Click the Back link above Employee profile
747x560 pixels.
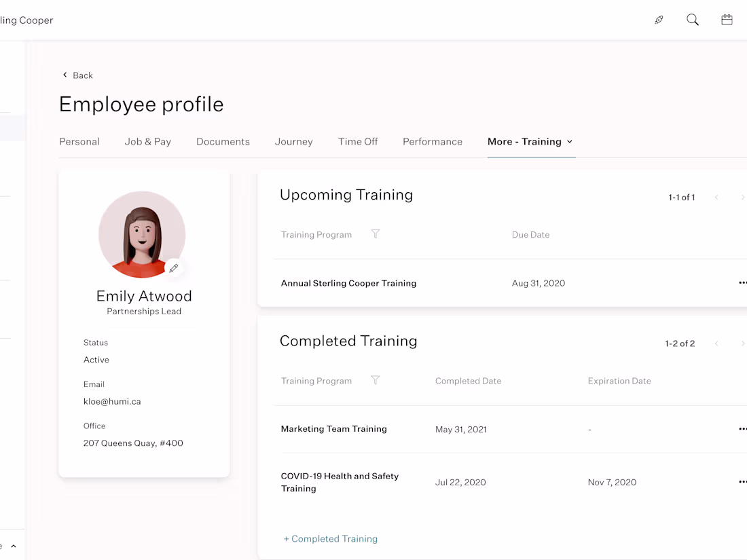(x=77, y=75)
